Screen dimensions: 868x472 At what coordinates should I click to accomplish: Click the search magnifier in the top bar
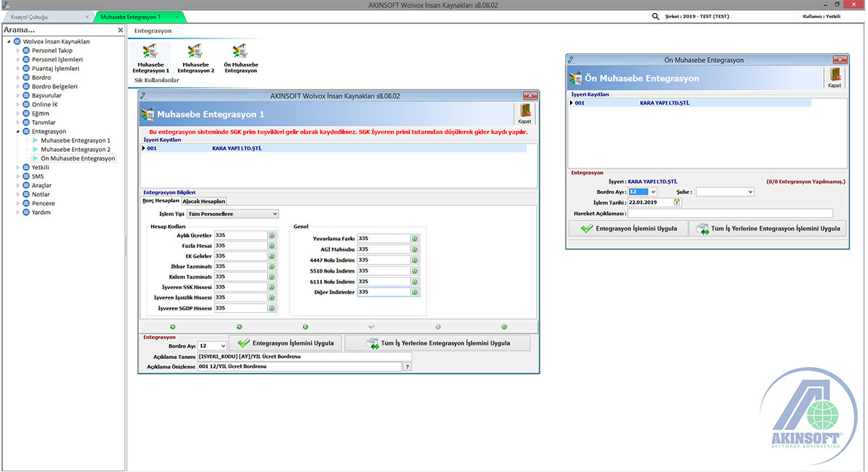point(655,16)
